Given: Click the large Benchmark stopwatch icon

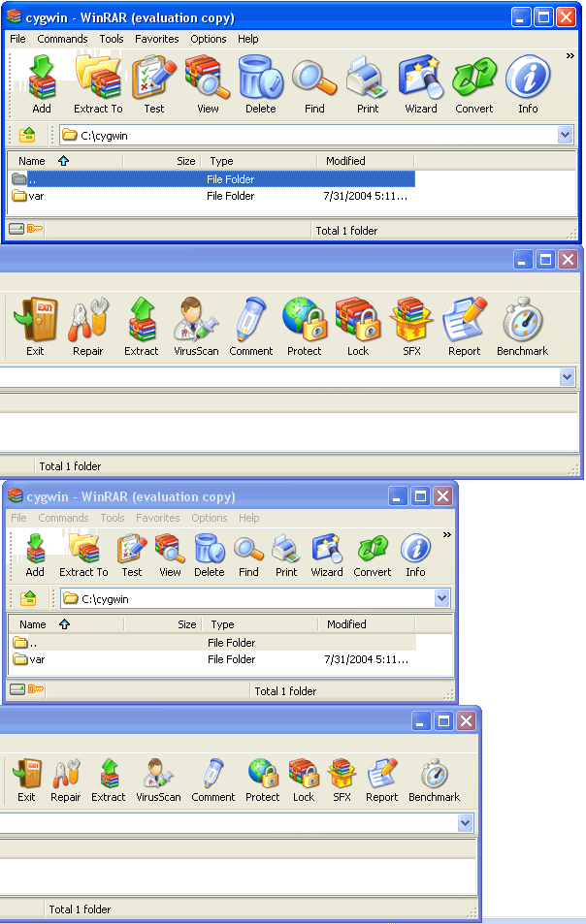Looking at the screenshot, I should 522,319.
